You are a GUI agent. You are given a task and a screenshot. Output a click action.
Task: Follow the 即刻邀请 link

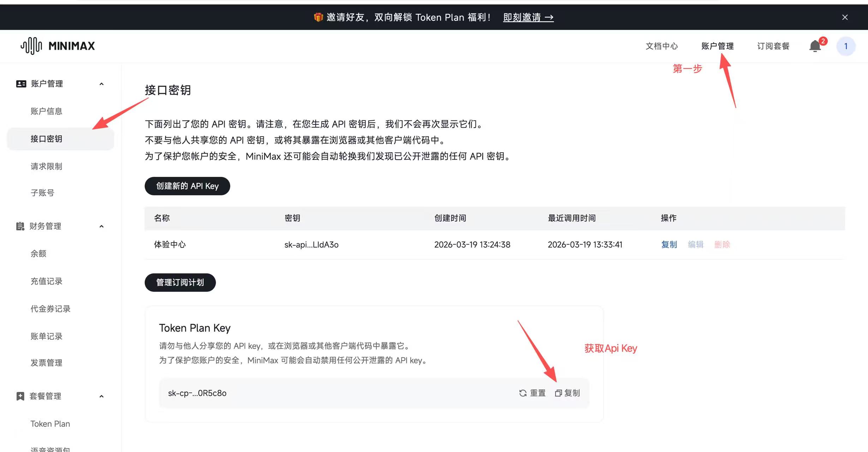coord(528,17)
